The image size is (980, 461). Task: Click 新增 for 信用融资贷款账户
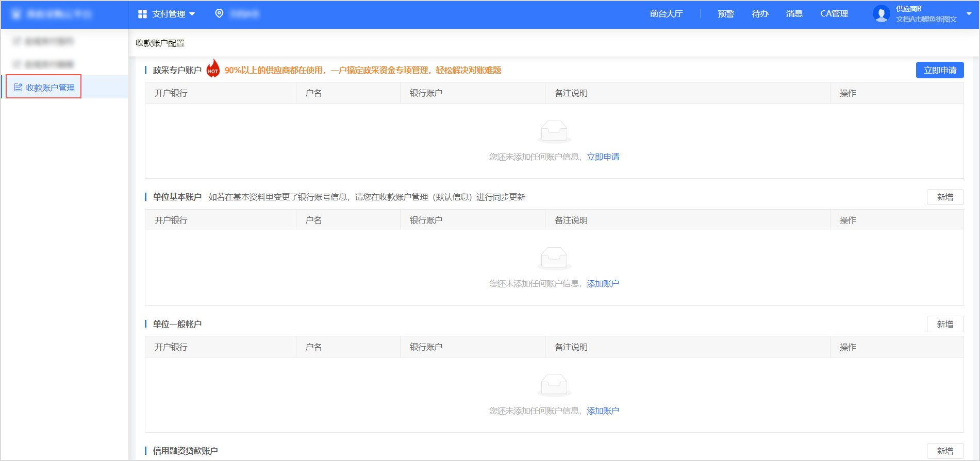click(945, 451)
